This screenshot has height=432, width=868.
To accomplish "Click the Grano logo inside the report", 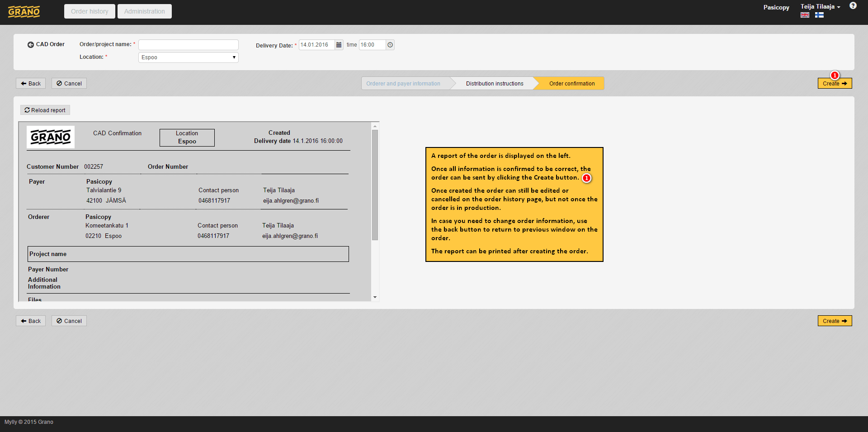I will click(51, 137).
